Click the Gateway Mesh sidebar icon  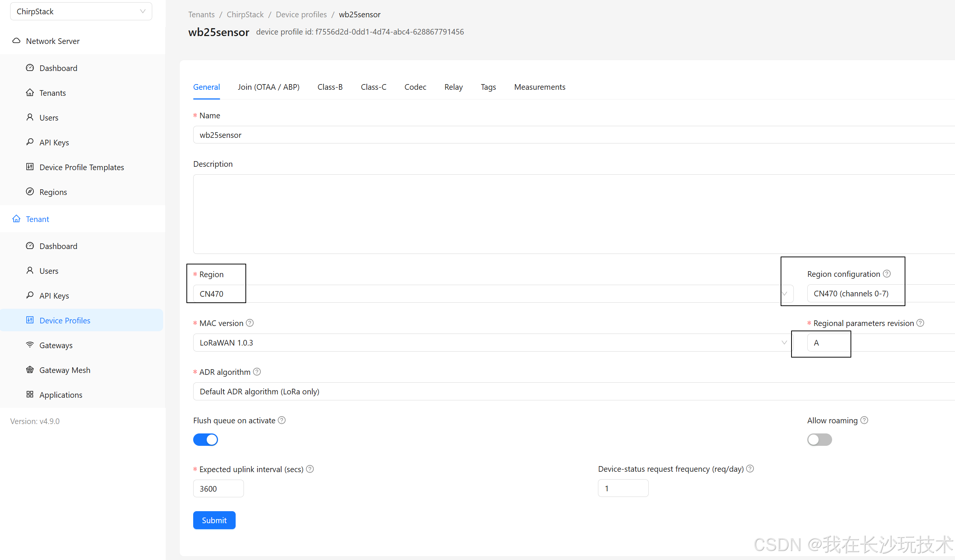coord(30,370)
